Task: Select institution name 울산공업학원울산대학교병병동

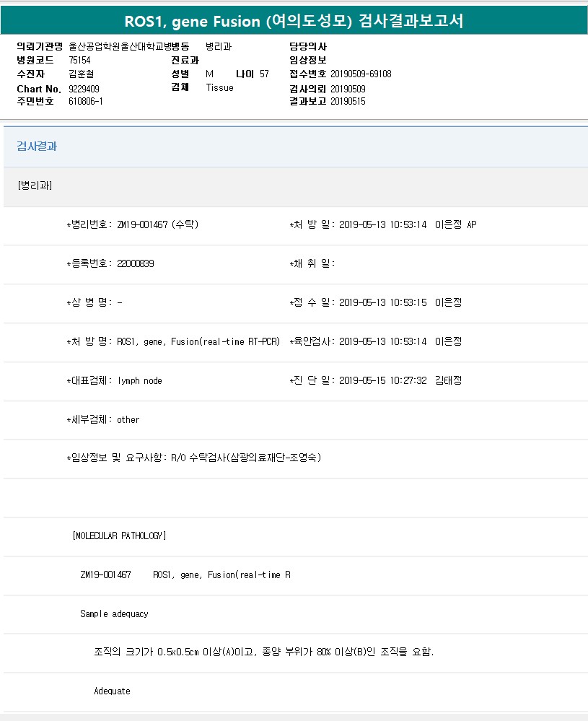Action: pyautogui.click(x=129, y=46)
